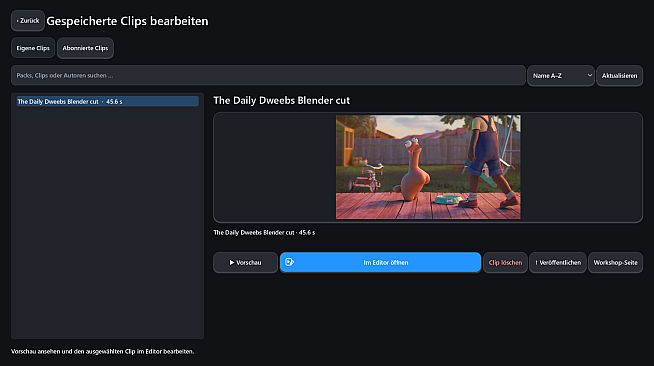This screenshot has width=654, height=366.
Task: Click the editor icon on the blue button
Action: pos(289,262)
